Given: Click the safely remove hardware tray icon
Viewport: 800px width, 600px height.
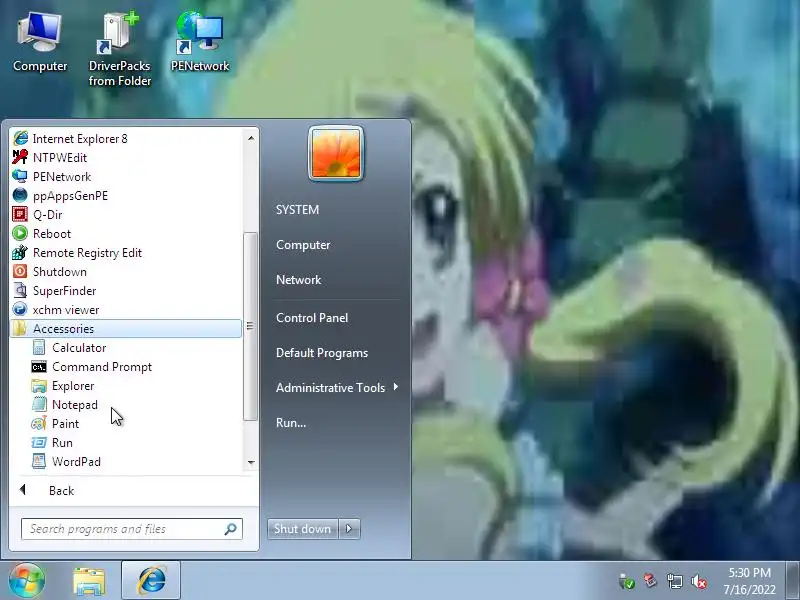Looking at the screenshot, I should click(626, 581).
